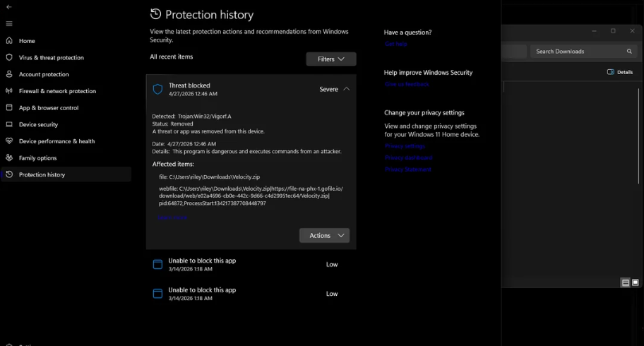Screen dimensions: 644x346
Task: Open the hamburger navigation menu
Action: [x=9, y=24]
